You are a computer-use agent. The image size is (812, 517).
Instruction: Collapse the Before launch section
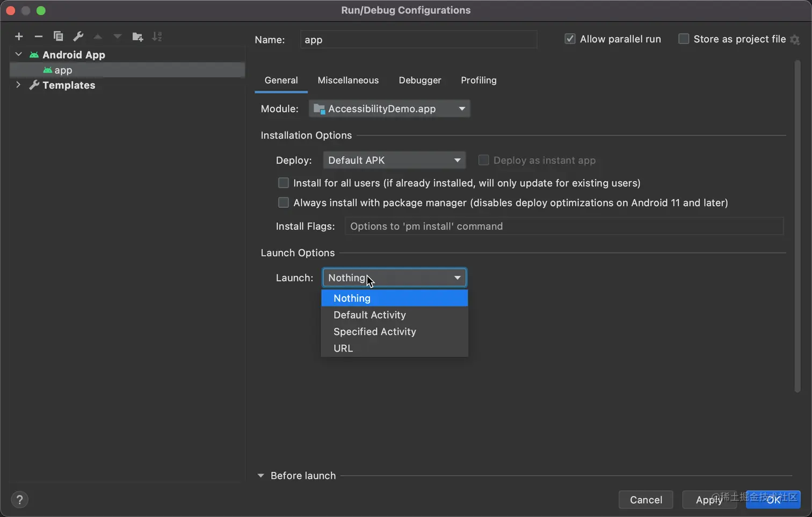(x=260, y=476)
